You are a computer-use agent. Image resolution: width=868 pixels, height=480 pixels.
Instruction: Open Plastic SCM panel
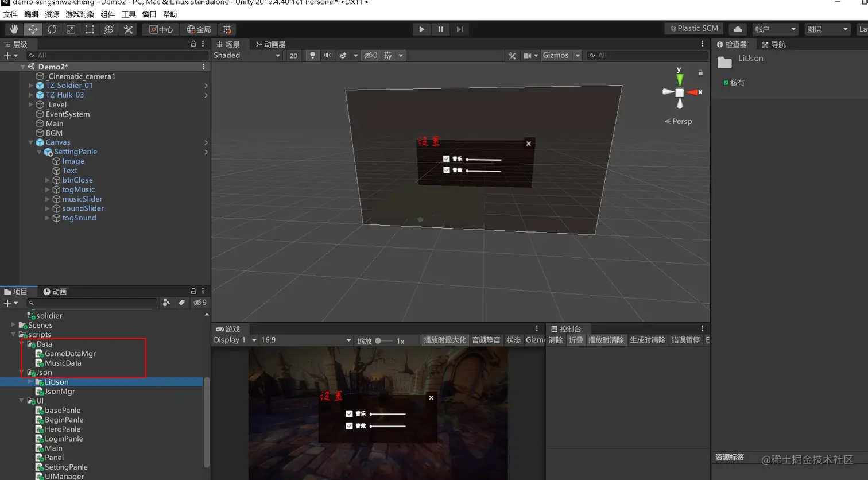694,29
